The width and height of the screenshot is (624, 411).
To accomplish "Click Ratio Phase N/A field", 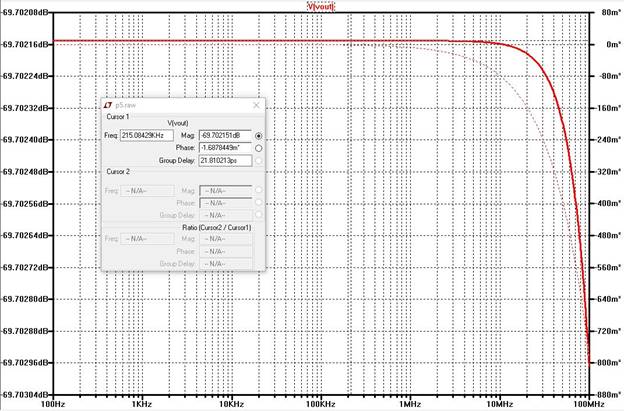I will coord(226,251).
